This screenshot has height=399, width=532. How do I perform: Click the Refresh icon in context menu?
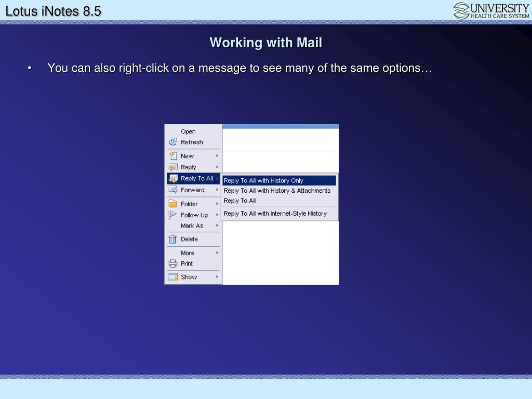(173, 142)
